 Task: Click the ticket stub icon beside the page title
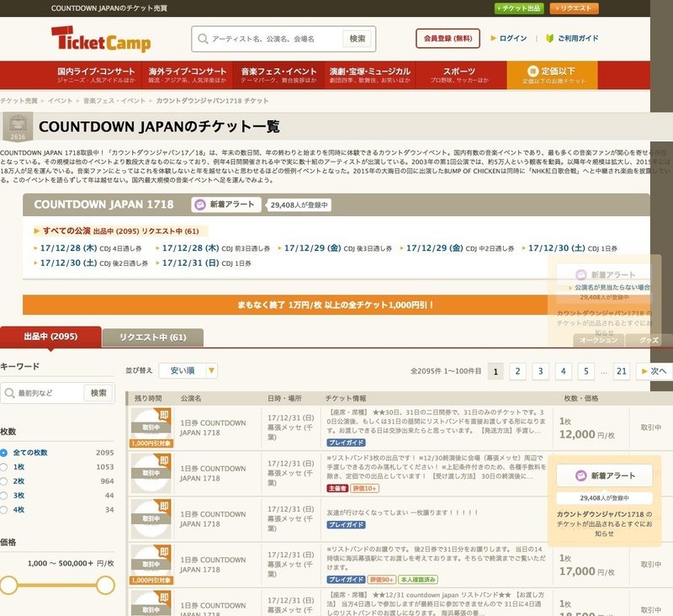(18, 126)
